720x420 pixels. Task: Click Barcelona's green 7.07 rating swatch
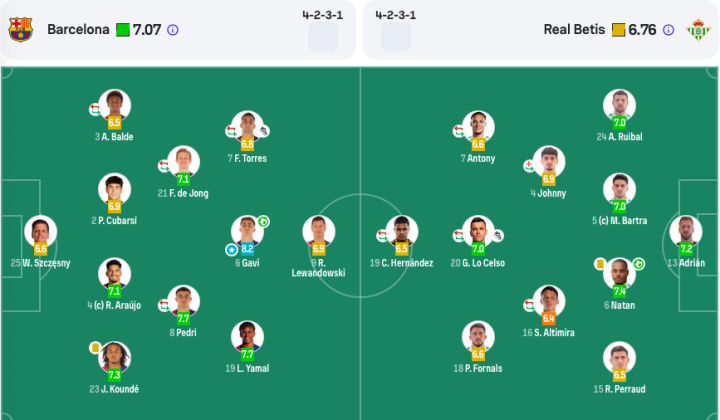pyautogui.click(x=123, y=30)
